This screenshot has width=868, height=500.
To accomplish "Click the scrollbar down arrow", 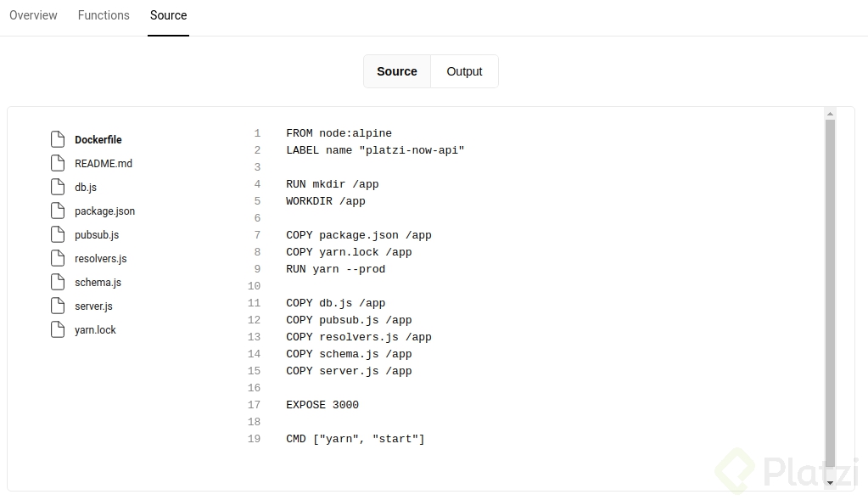I will pos(830,482).
